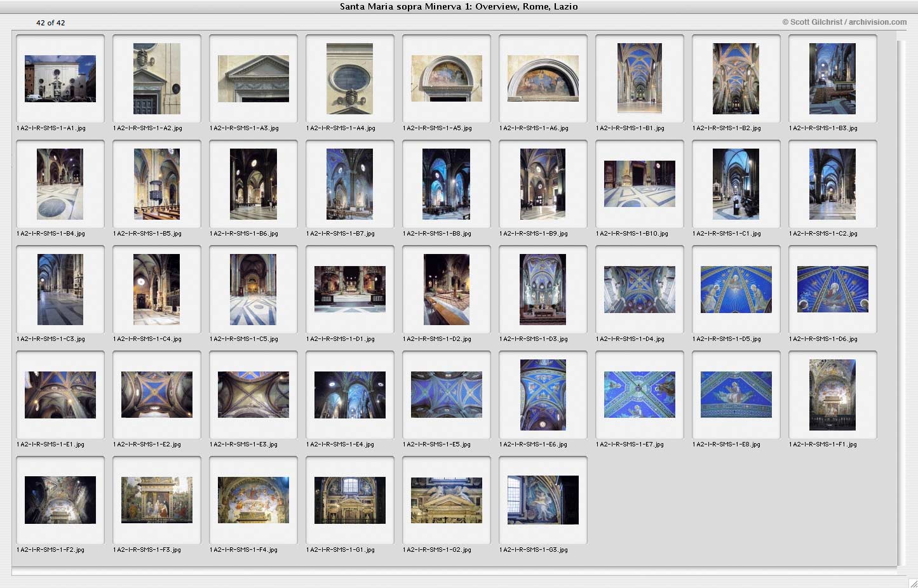Open thumbnail 1A2-I-R-SMS-1-A6.jpg

tap(543, 79)
